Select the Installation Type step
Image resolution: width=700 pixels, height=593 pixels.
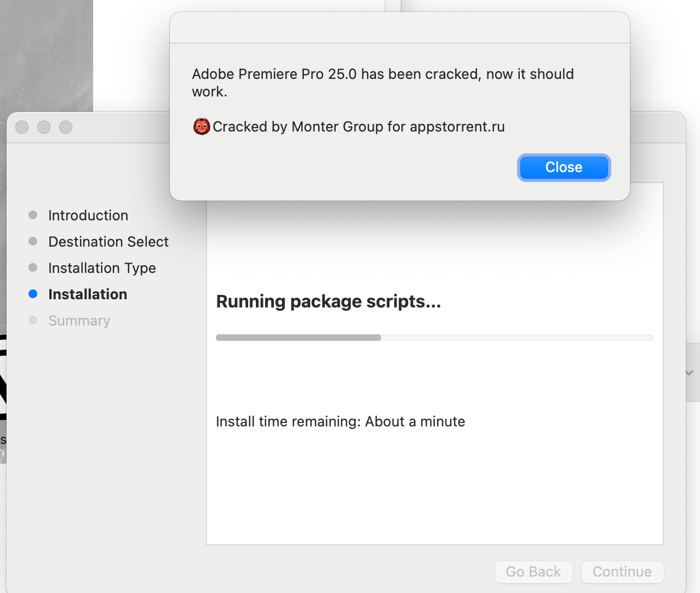coord(102,268)
